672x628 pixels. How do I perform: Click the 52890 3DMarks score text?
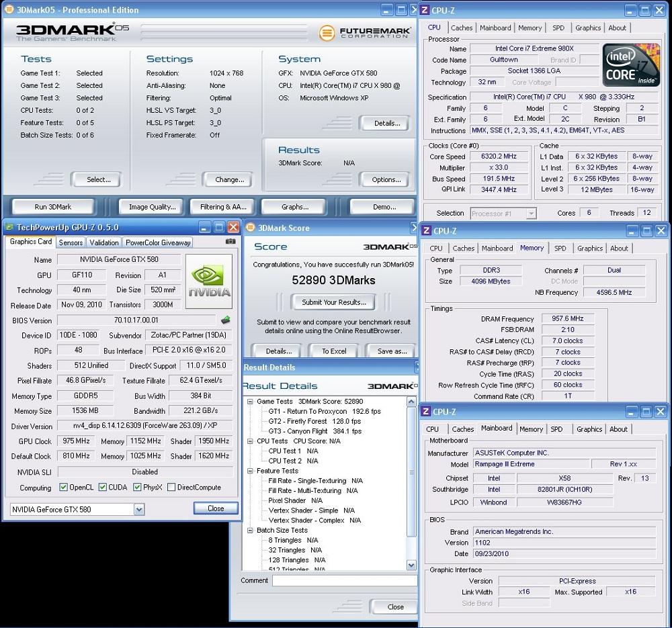(333, 280)
